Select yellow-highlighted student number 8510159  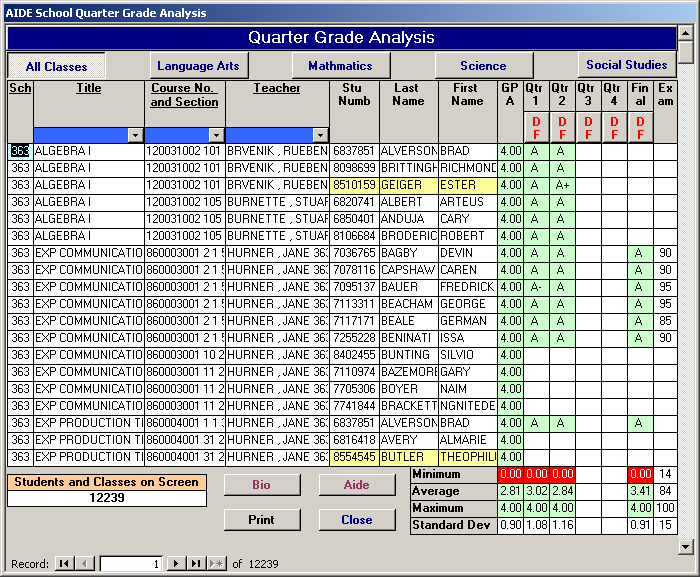[x=354, y=185]
